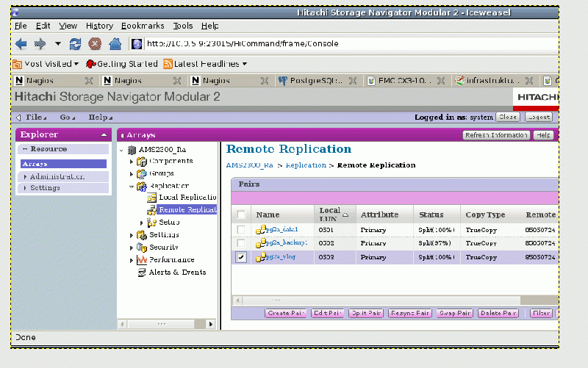
Task: Select the Components folder icon in tree
Action: [x=141, y=162]
